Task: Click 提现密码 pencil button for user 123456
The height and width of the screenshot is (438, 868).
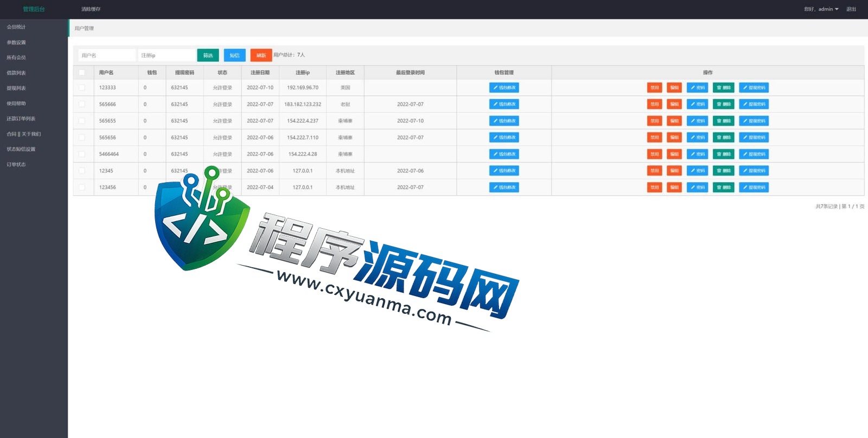Action: coord(754,187)
